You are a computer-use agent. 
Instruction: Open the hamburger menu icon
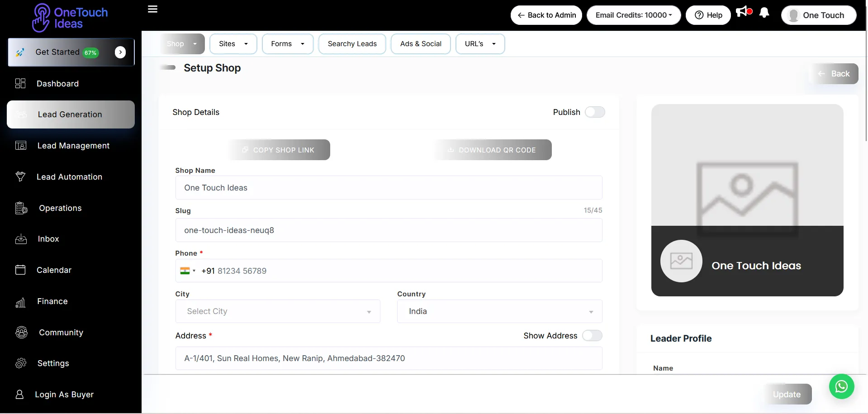(153, 10)
